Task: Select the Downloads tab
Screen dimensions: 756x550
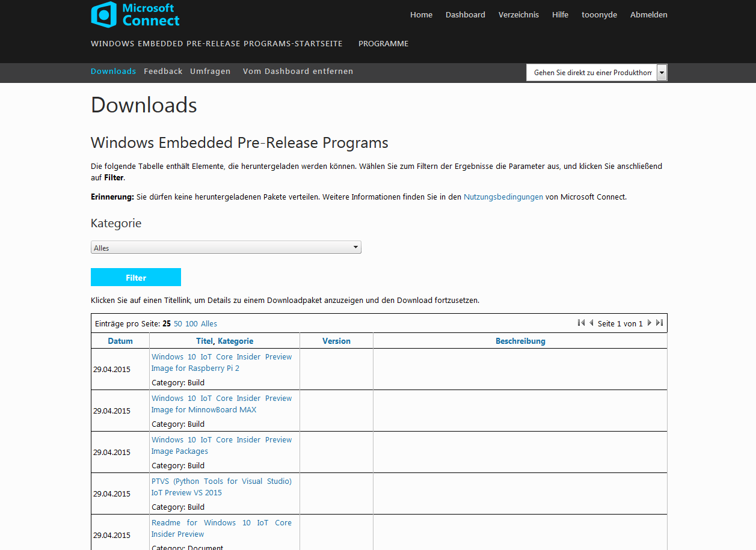Action: 113,71
